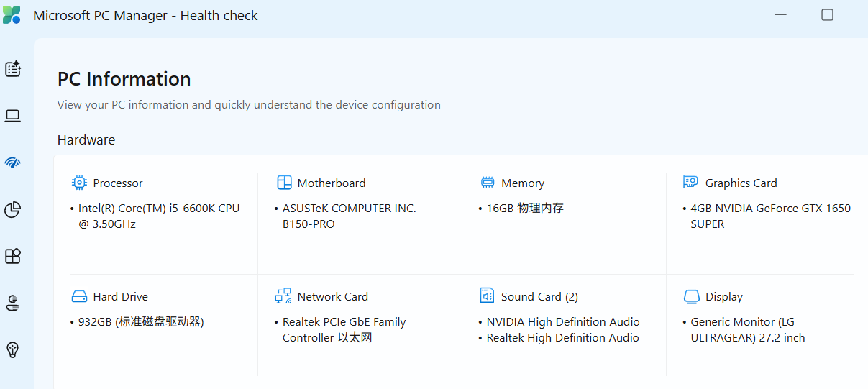Viewport: 868px width, 389px height.
Task: Click the Processor label
Action: pos(118,183)
